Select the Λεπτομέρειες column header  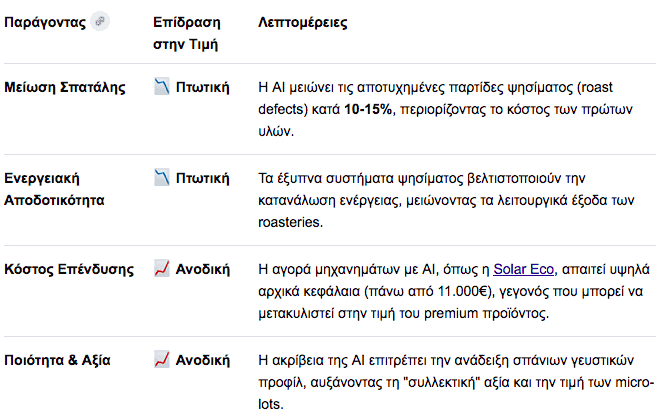pos(303,22)
